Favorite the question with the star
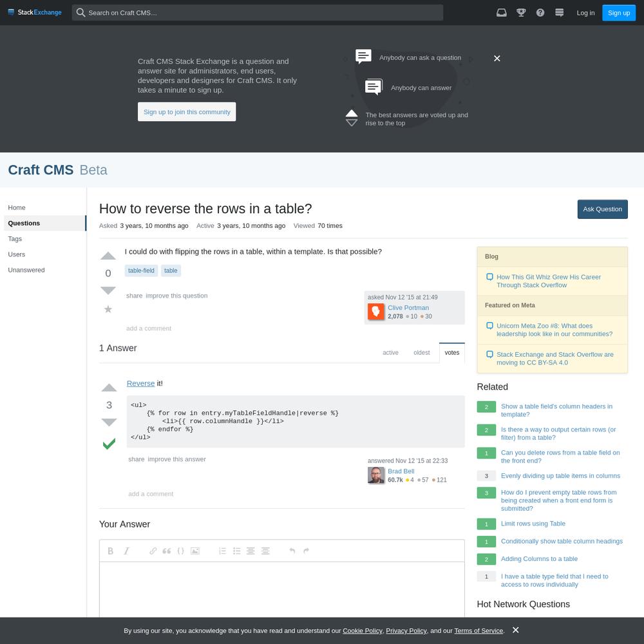The height and width of the screenshot is (644, 644). coord(108,309)
